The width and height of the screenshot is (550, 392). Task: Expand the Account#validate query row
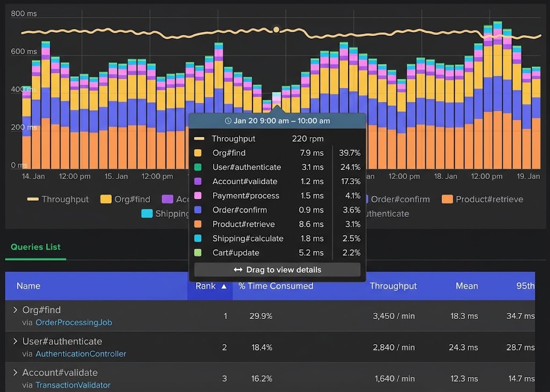(x=15, y=372)
